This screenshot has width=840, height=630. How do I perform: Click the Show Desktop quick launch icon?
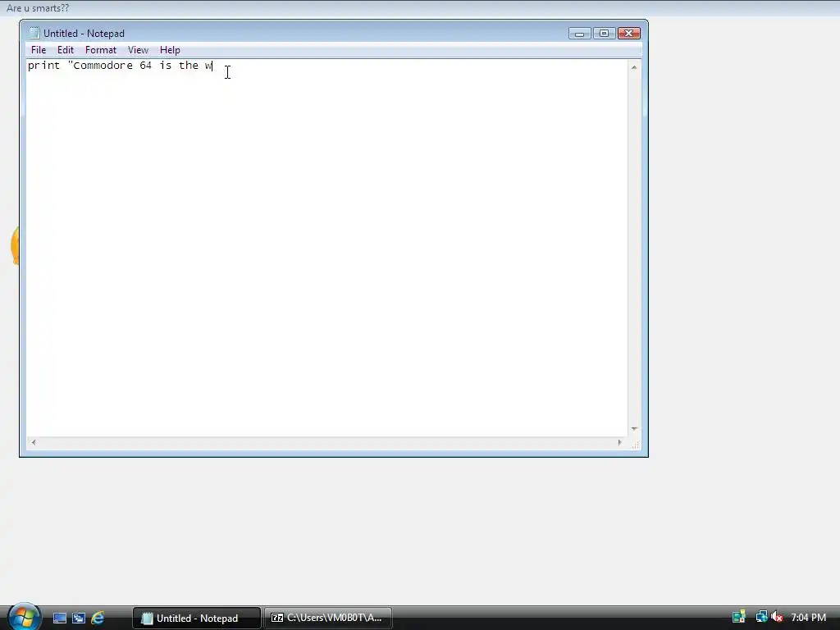(59, 619)
